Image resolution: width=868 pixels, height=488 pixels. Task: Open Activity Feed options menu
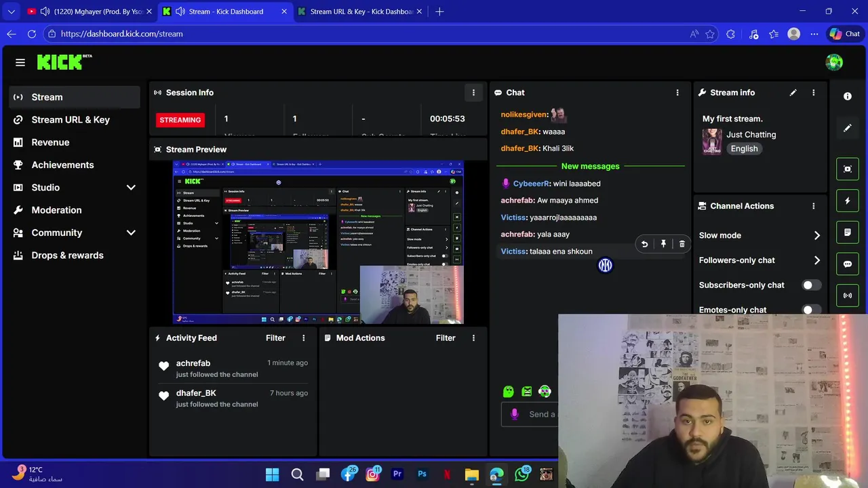(x=304, y=338)
